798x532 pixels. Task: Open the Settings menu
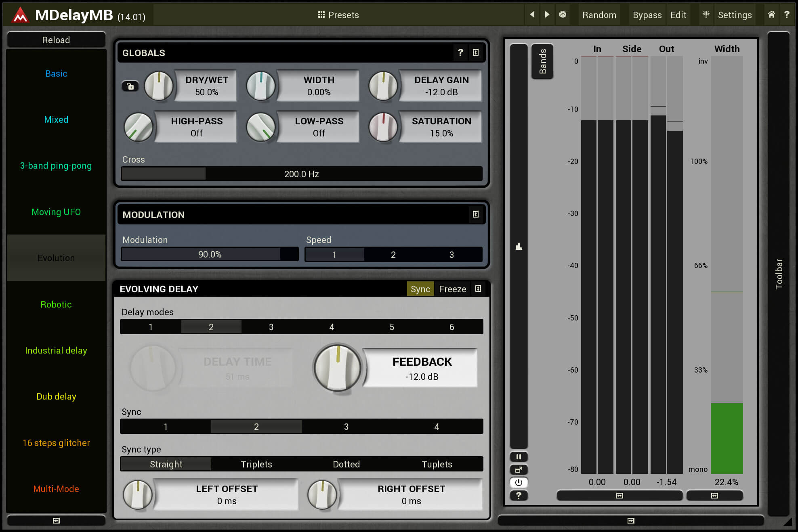point(735,15)
